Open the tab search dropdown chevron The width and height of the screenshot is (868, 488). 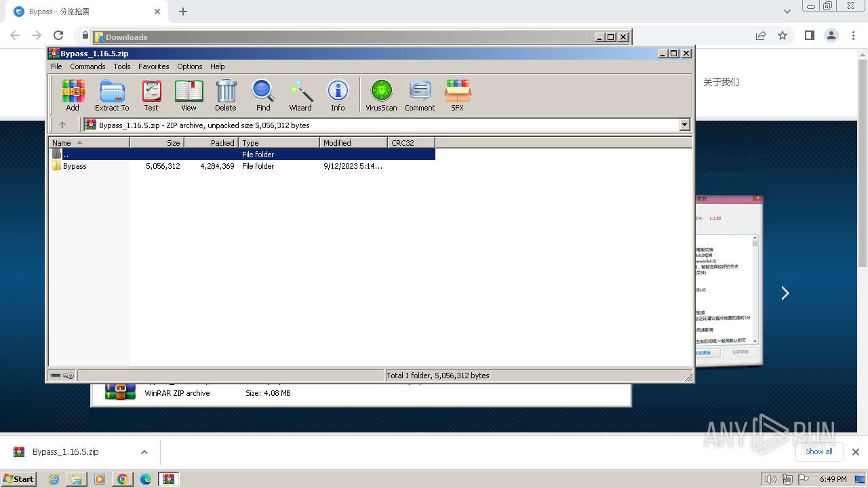click(x=787, y=12)
